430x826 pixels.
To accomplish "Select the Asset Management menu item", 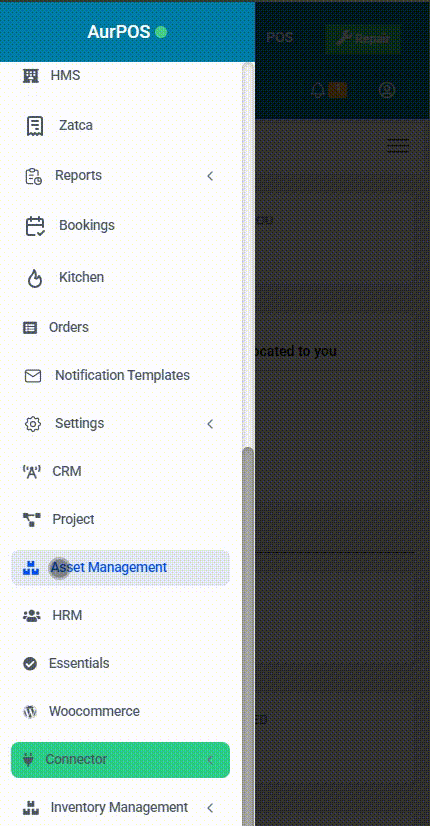I will [x=120, y=568].
